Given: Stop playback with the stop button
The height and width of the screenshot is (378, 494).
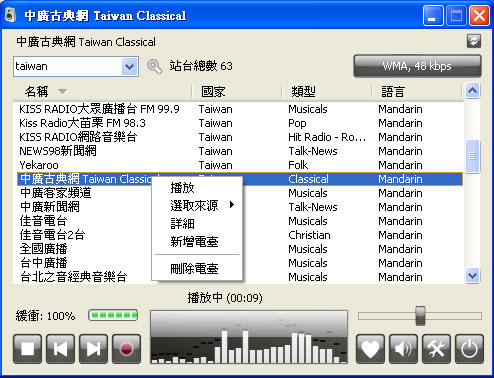Looking at the screenshot, I should pyautogui.click(x=28, y=349).
